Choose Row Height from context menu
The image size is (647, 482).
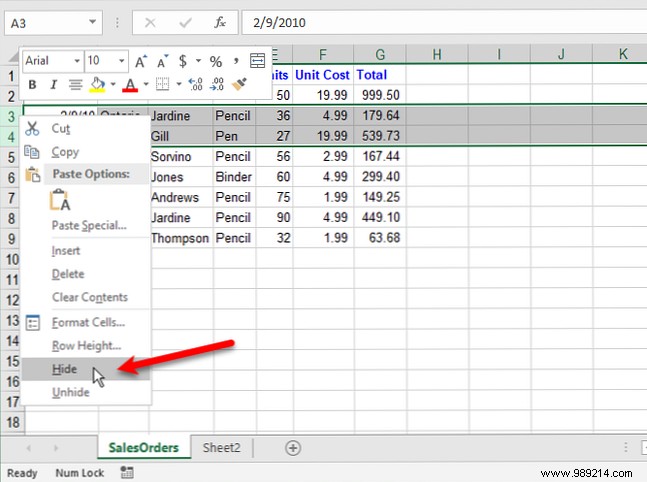click(86, 345)
